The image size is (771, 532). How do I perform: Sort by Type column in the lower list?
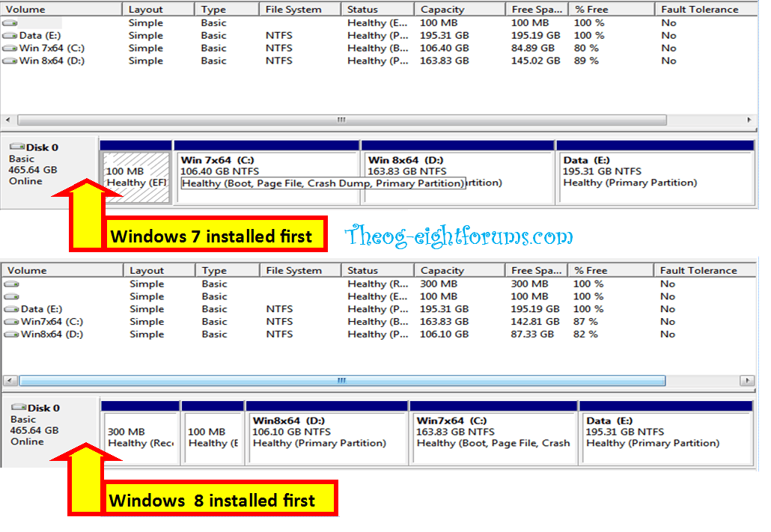click(x=227, y=270)
